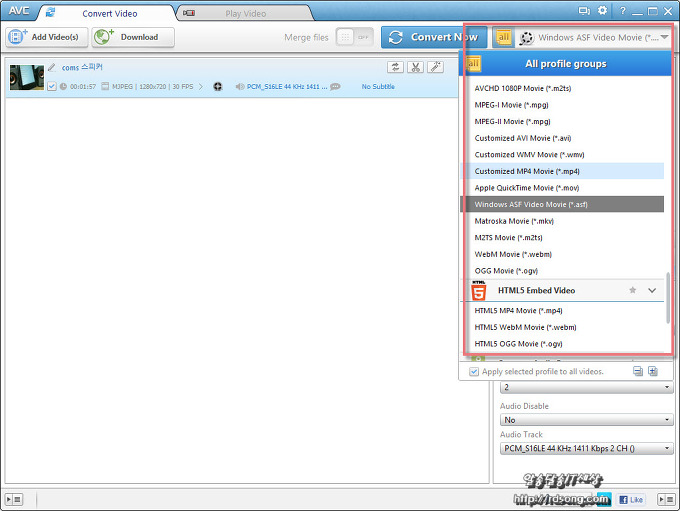The image size is (680, 511).
Task: Click the pencil rename icon beside coms
Action: pos(52,67)
